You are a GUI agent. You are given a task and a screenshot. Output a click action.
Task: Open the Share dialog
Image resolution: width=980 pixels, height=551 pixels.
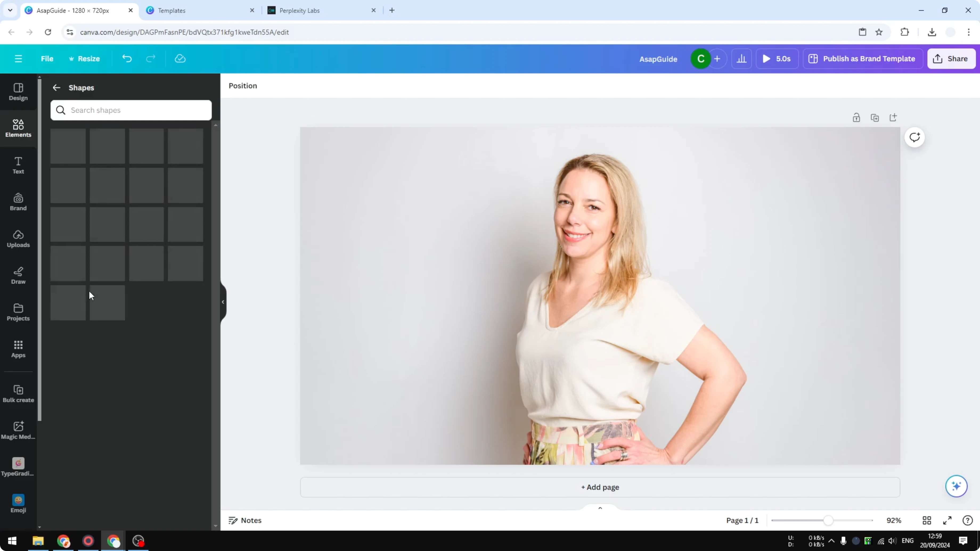[x=951, y=59]
